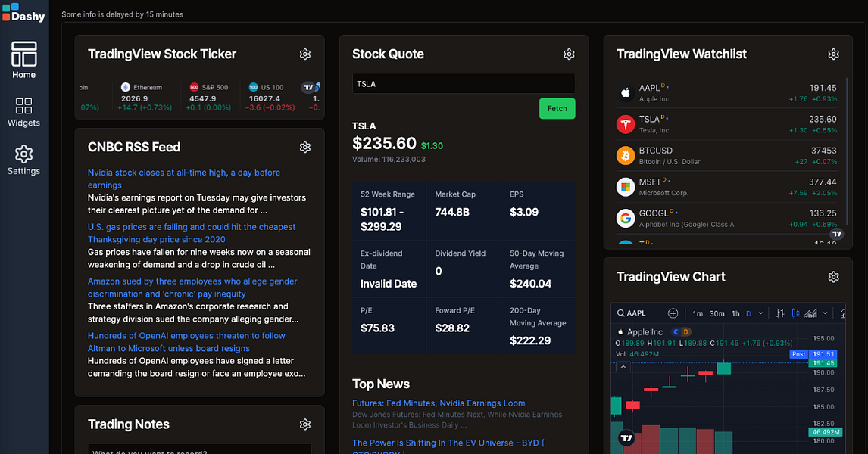Open the Home page from the sidebar
This screenshot has width=868, height=454.
click(23, 60)
